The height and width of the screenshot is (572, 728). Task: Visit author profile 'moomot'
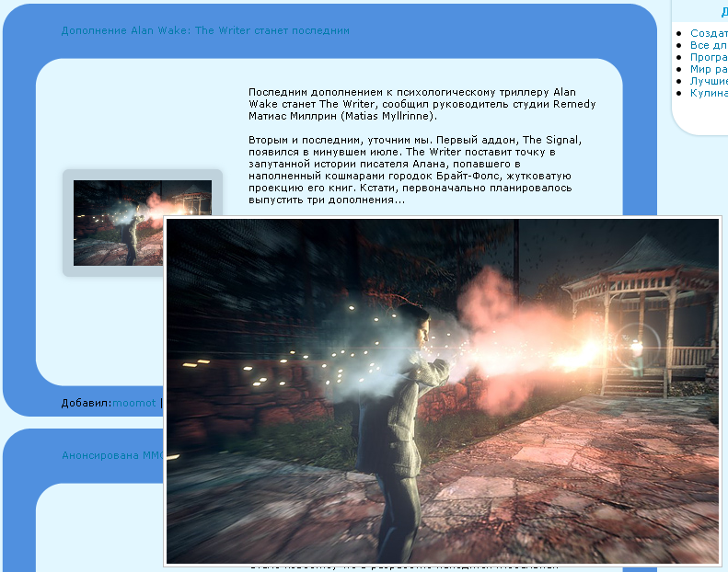click(133, 403)
